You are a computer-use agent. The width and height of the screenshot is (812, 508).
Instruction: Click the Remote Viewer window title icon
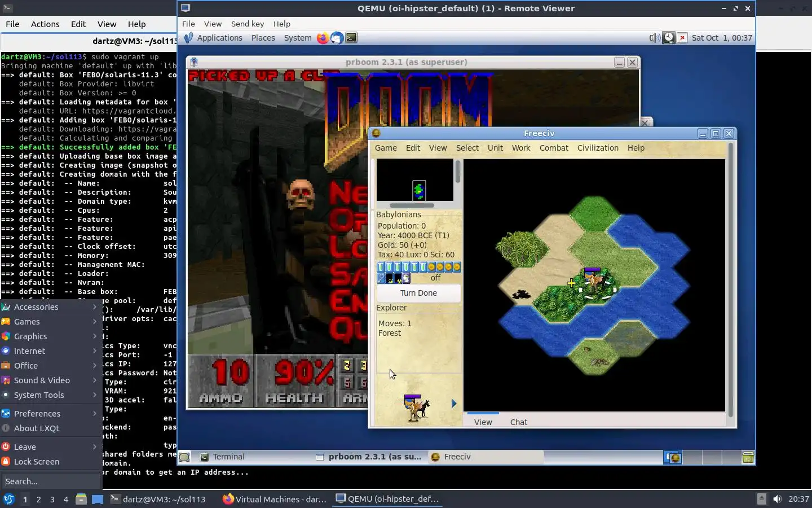click(x=186, y=8)
